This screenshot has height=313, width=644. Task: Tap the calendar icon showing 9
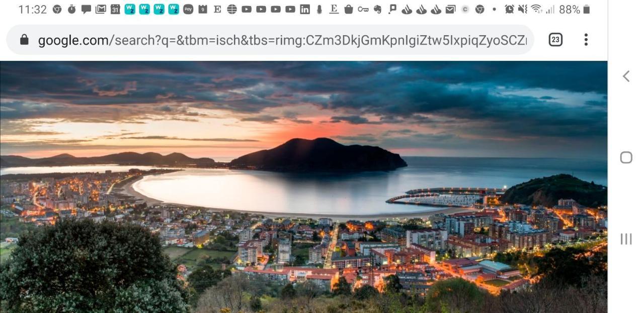coord(203,10)
